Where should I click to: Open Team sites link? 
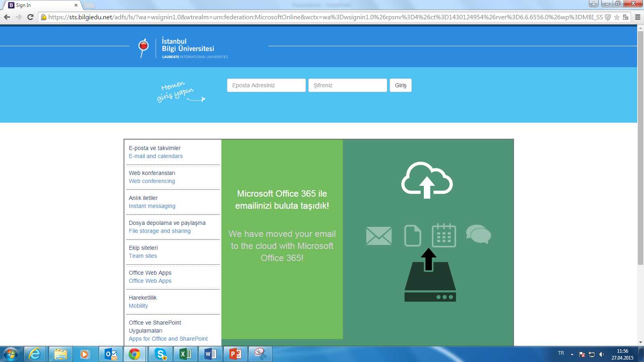(143, 256)
